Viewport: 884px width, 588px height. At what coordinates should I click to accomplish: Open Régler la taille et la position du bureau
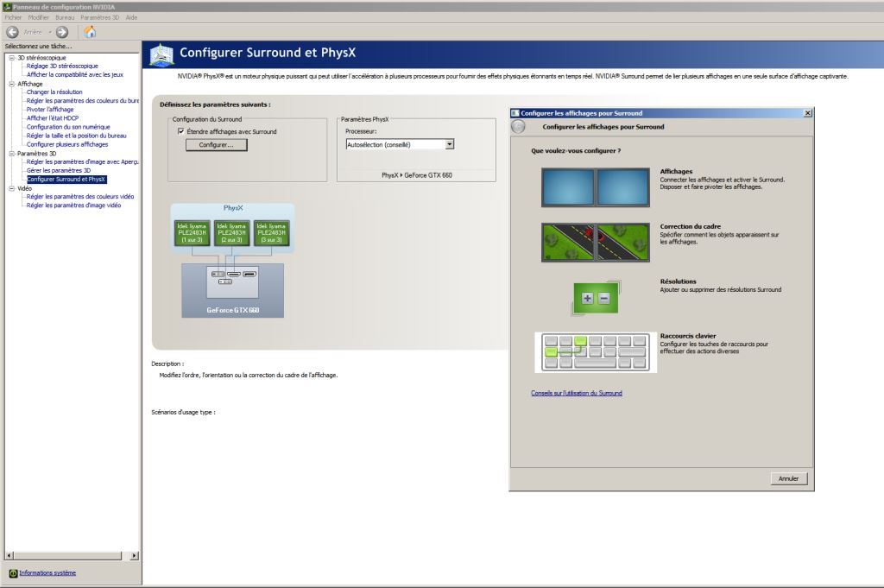pos(76,136)
